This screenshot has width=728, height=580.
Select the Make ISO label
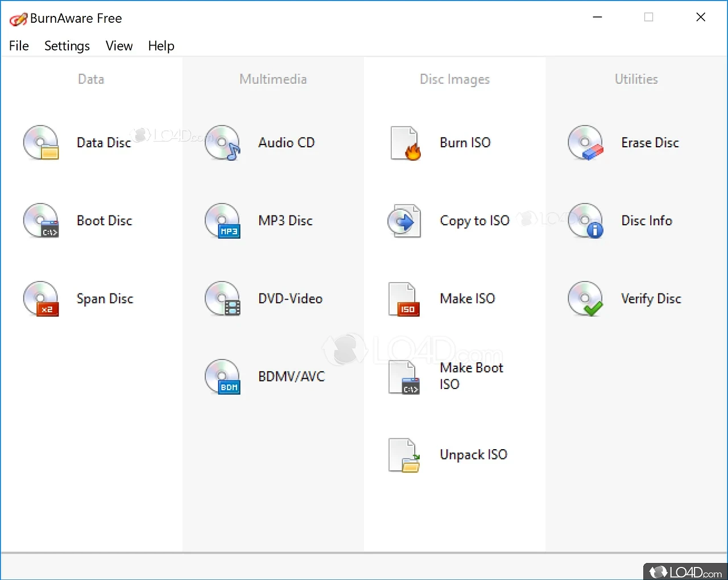[468, 299]
